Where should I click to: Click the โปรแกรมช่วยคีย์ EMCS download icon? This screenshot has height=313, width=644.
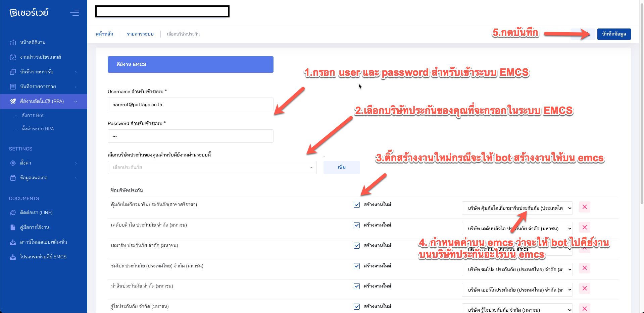pyautogui.click(x=13, y=257)
